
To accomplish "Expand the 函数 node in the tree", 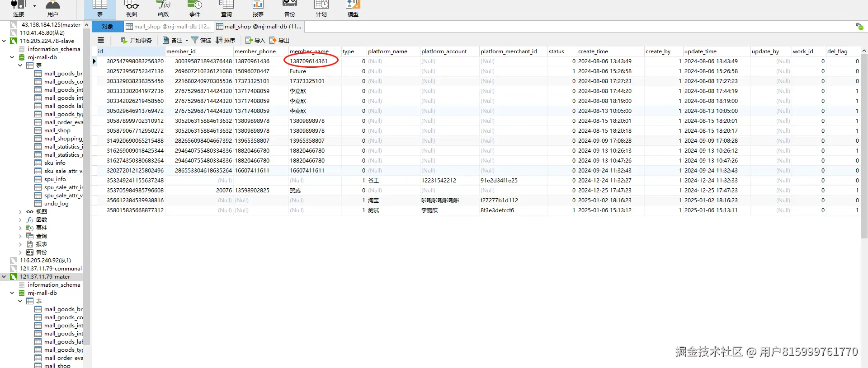I will click(20, 219).
